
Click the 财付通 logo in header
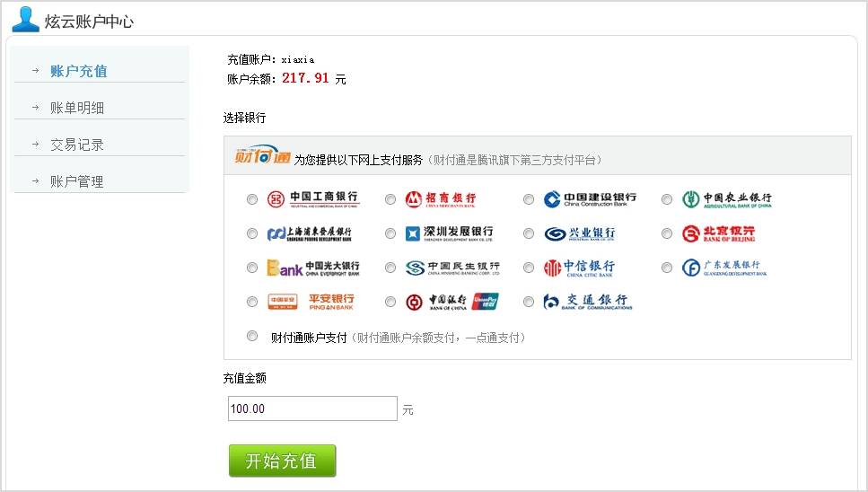(x=262, y=155)
